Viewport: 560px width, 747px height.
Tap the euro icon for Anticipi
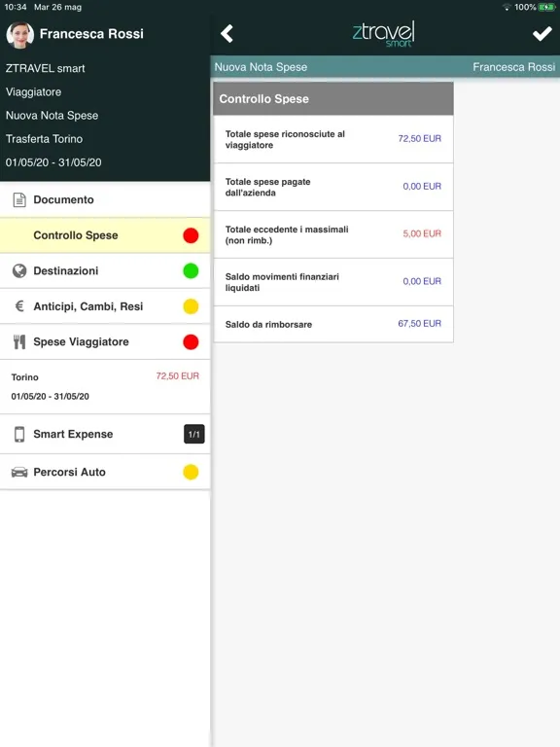click(x=19, y=305)
